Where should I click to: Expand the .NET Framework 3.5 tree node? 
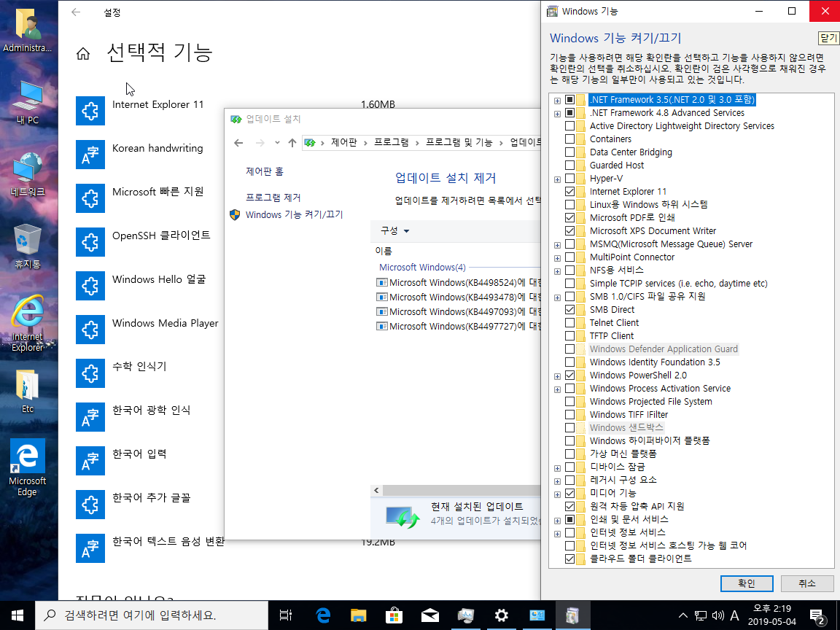[x=557, y=100]
